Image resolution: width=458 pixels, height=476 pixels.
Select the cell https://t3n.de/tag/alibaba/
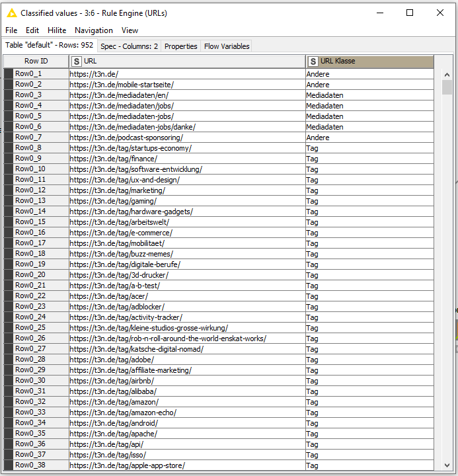click(187, 391)
